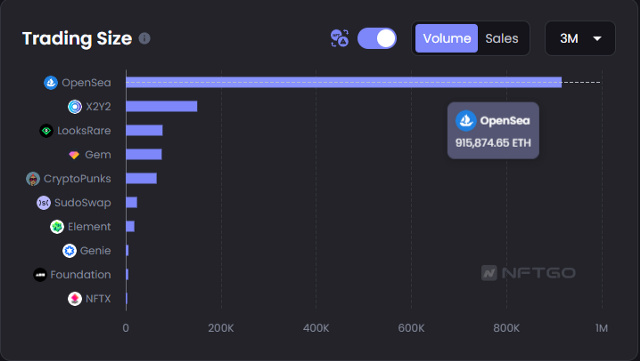Click the NFTX marketplace icon
This screenshot has height=361, width=640.
[x=75, y=299]
